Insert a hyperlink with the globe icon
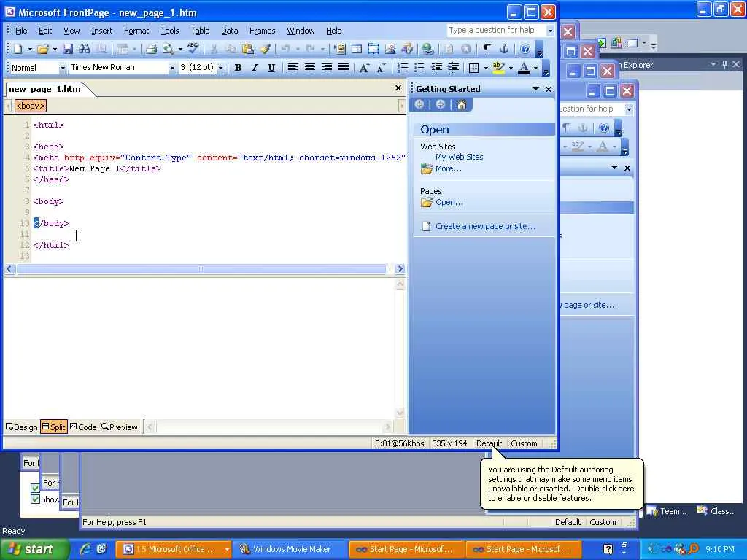This screenshot has width=747, height=560. pos(427,49)
